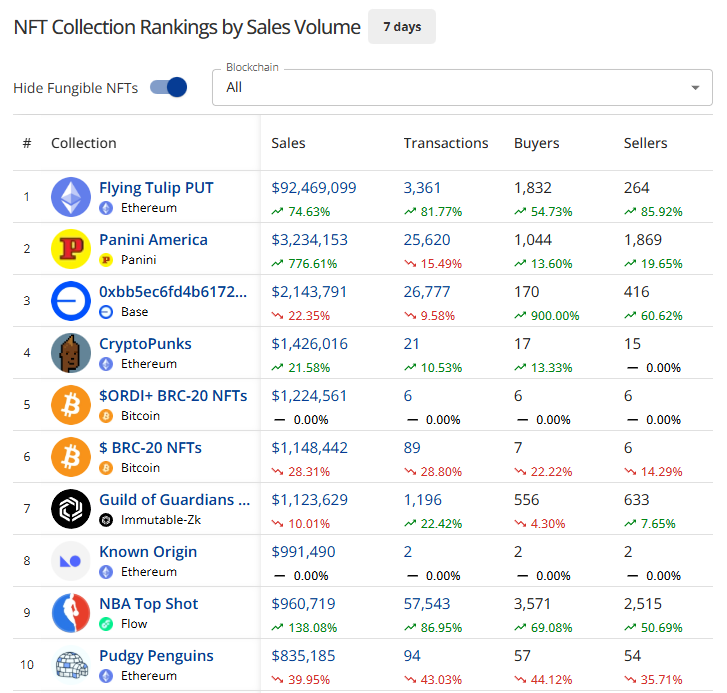Sort by the Buyers column header

[x=536, y=143]
